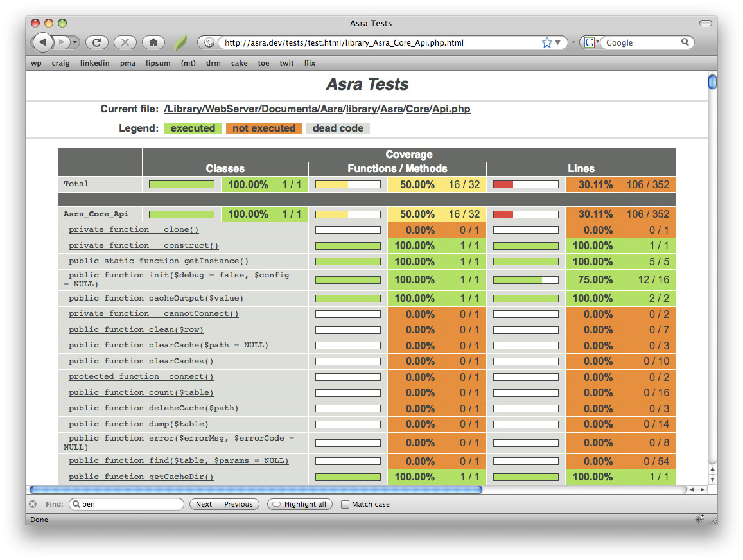Viewport: 743px width, 560px height.
Task: Open the linkedin bookmark
Action: [95, 63]
